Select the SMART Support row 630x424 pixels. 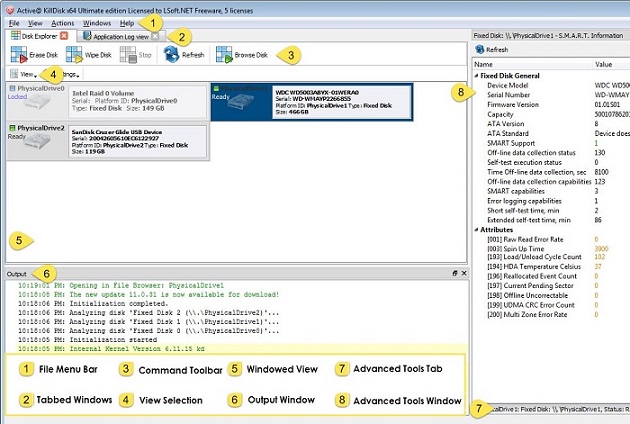coord(551,143)
